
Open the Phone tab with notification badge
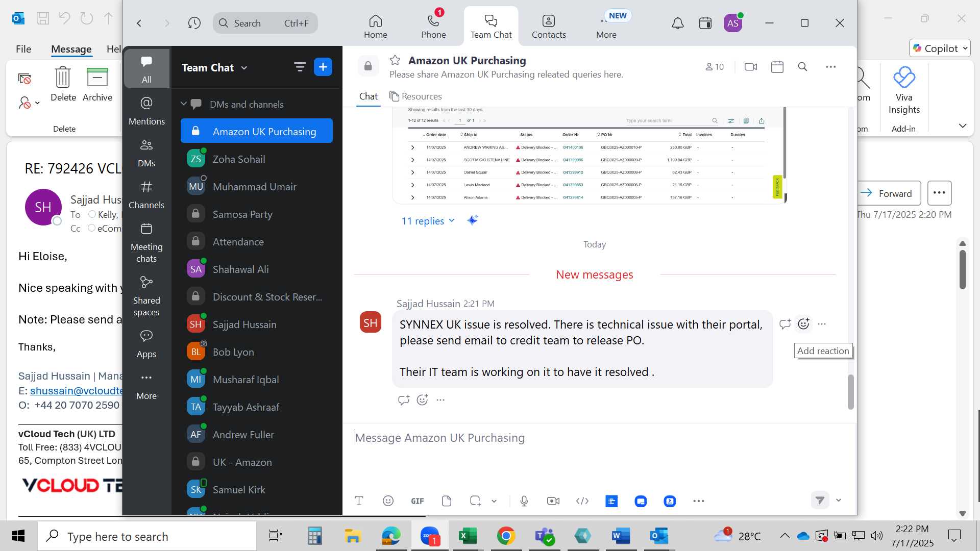[433, 26]
